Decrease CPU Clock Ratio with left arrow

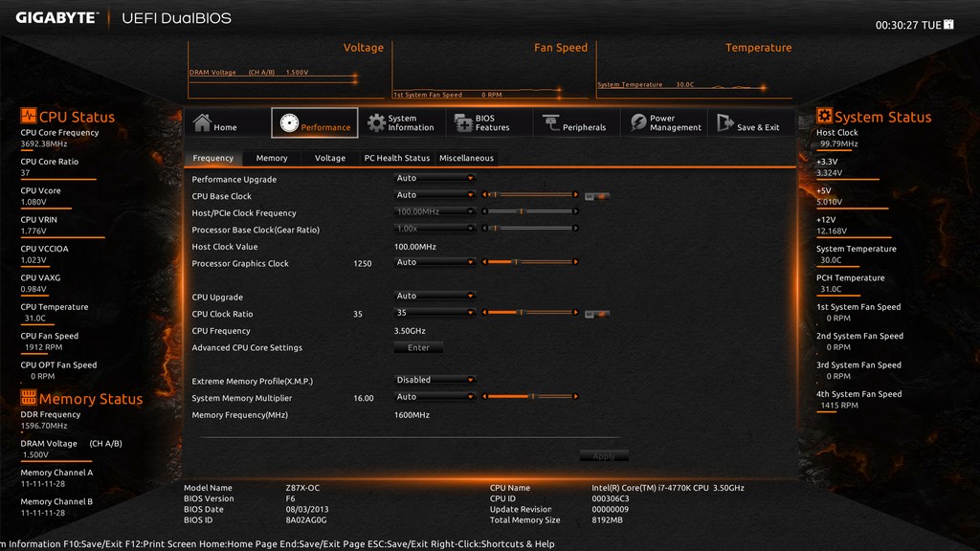(484, 313)
